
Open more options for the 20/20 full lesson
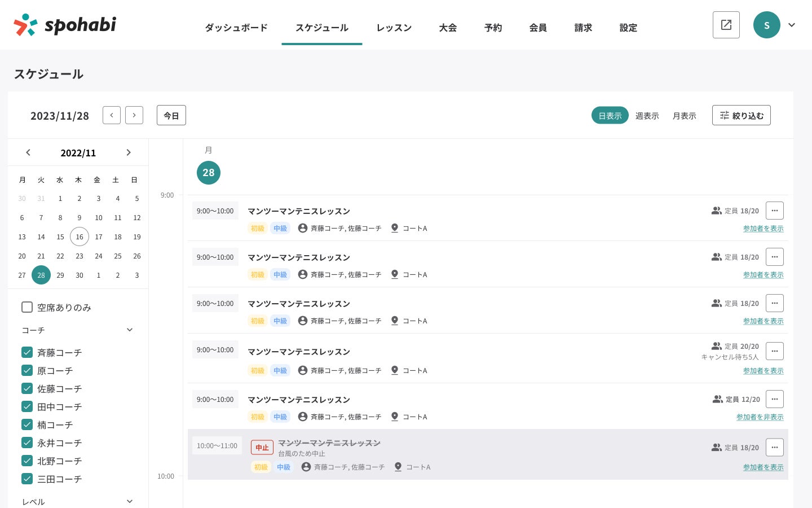[x=774, y=351]
